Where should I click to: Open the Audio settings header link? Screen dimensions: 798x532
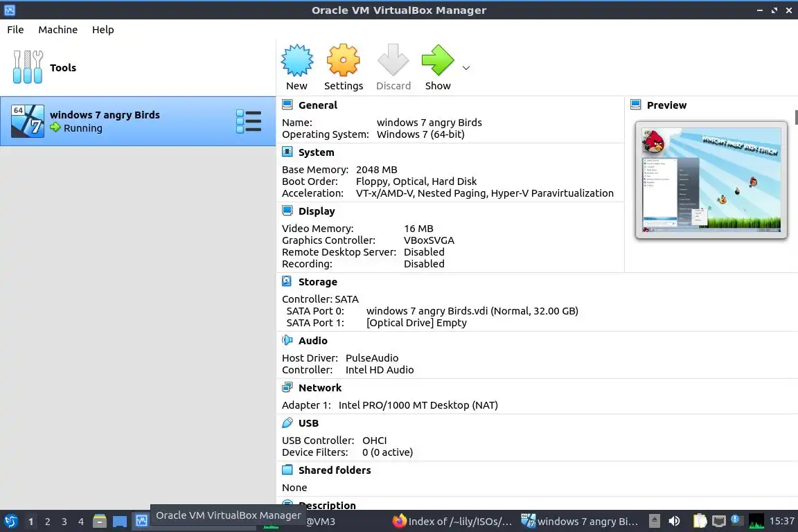(312, 341)
